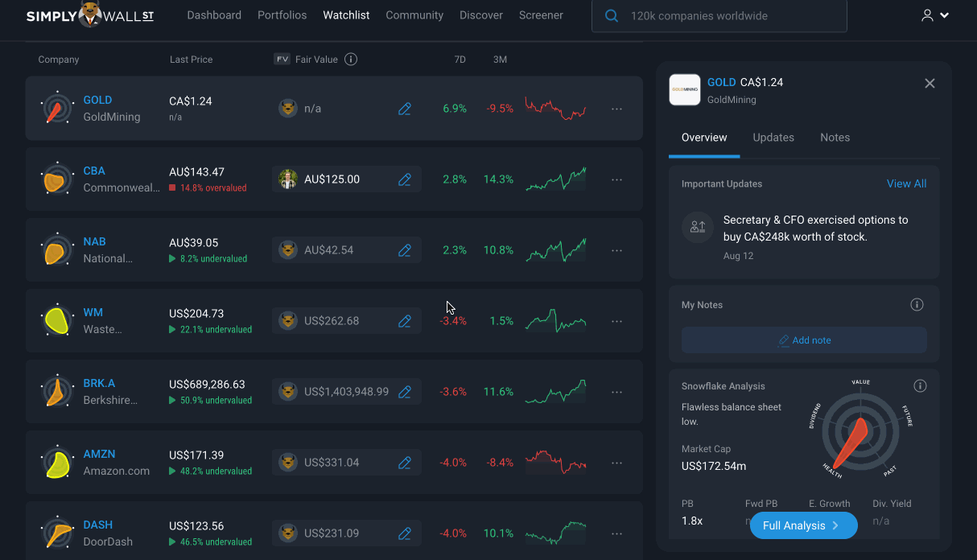Click the NAB fair value AU$42.54
This screenshot has height=560, width=977.
pyautogui.click(x=328, y=250)
